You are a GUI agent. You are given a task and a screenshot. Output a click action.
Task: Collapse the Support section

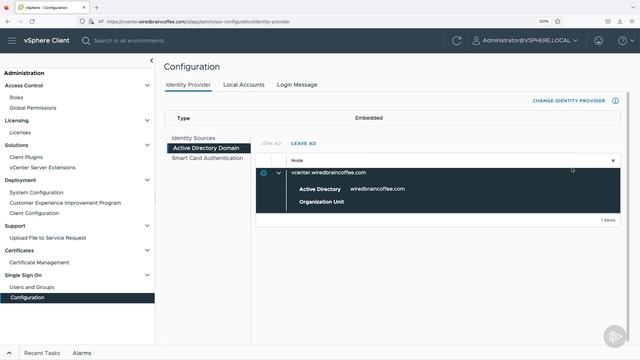click(x=147, y=226)
